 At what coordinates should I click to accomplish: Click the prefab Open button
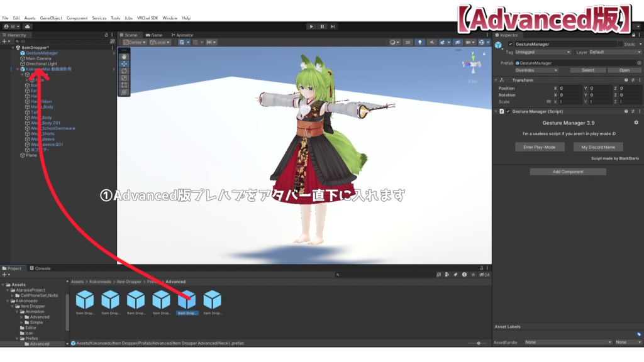(625, 70)
